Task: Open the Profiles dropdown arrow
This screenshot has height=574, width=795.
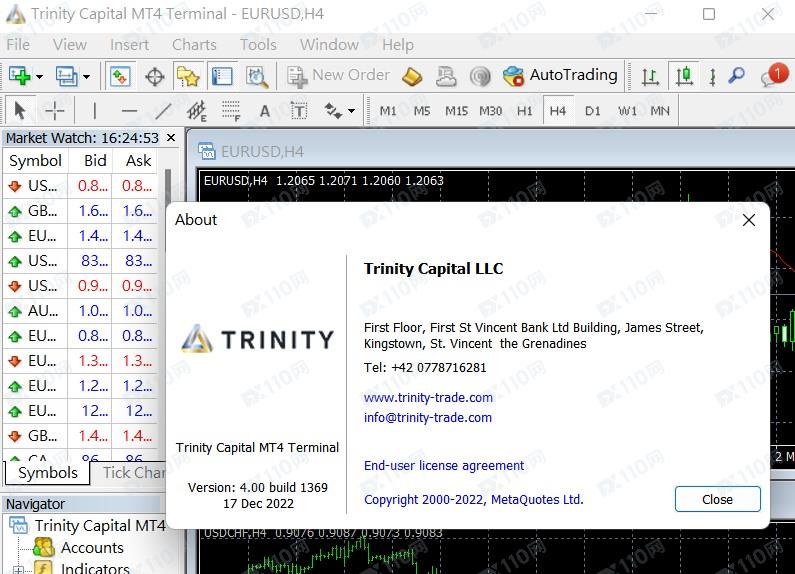Action: click(x=87, y=76)
